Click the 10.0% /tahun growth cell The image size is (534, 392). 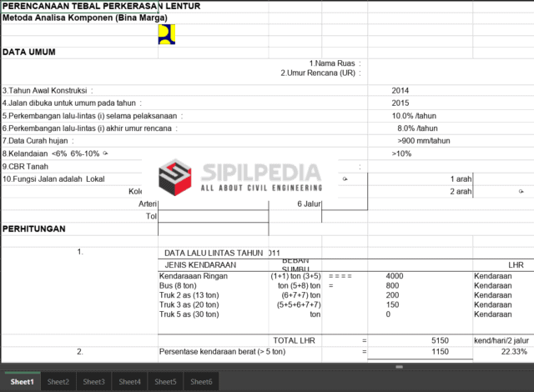(x=414, y=116)
